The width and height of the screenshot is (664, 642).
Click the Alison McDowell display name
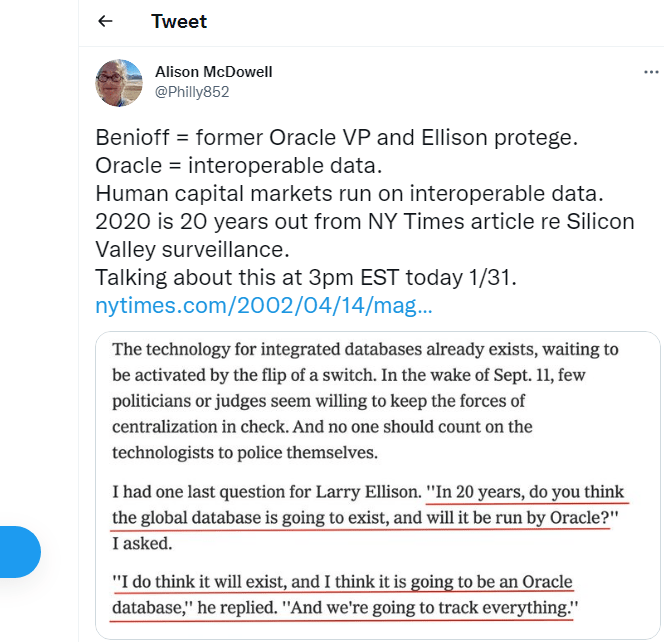pyautogui.click(x=214, y=72)
